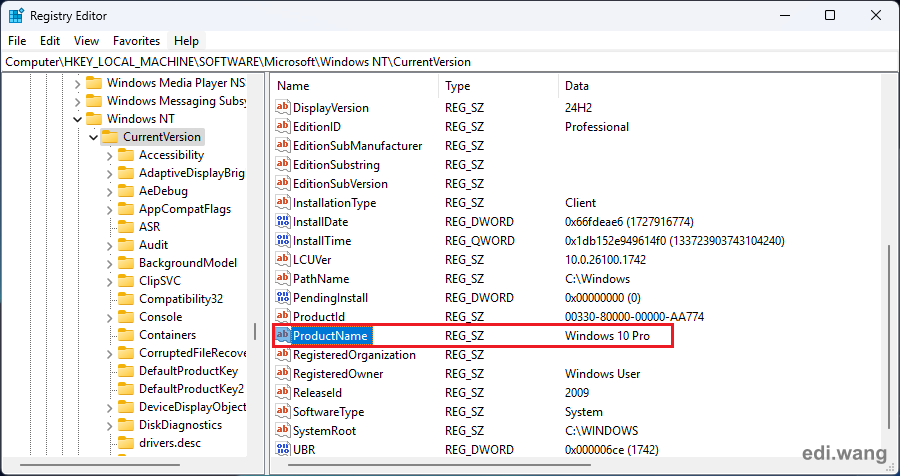Screen dimensions: 900x476
Task: Select the DefaultProductKey2 tree item
Action: pyautogui.click(x=191, y=389)
